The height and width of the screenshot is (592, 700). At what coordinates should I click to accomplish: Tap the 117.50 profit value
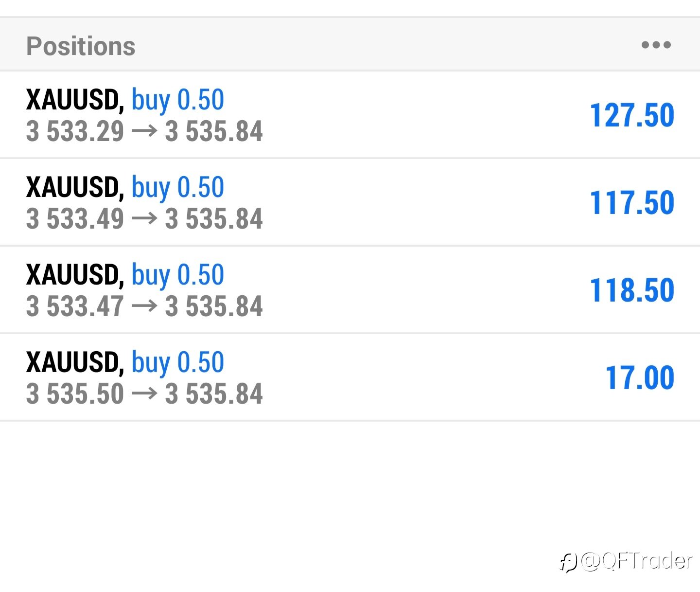[x=632, y=203]
